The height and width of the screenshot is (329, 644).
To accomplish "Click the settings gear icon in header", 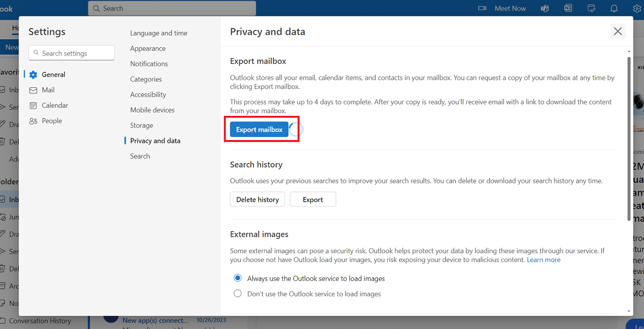I will [x=637, y=8].
